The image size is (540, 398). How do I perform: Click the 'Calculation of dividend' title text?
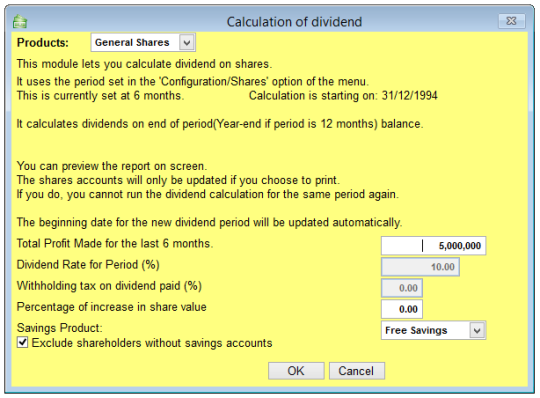[x=294, y=22]
